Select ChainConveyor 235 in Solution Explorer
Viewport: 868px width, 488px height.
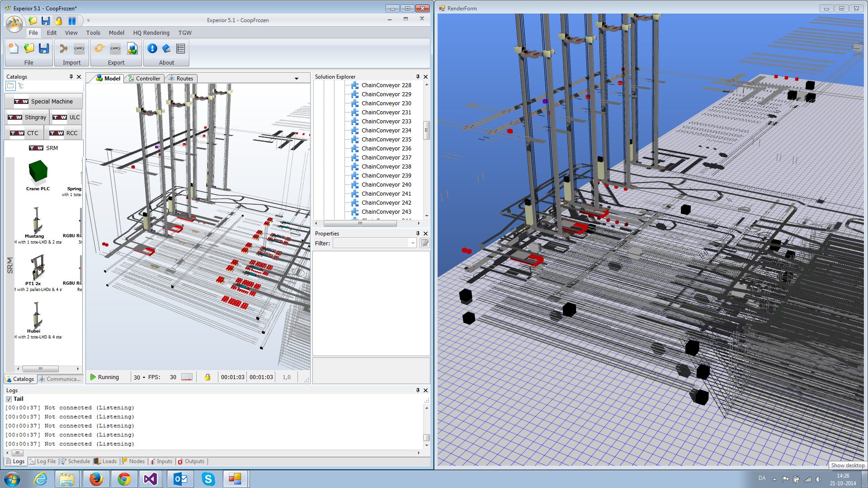click(x=386, y=140)
